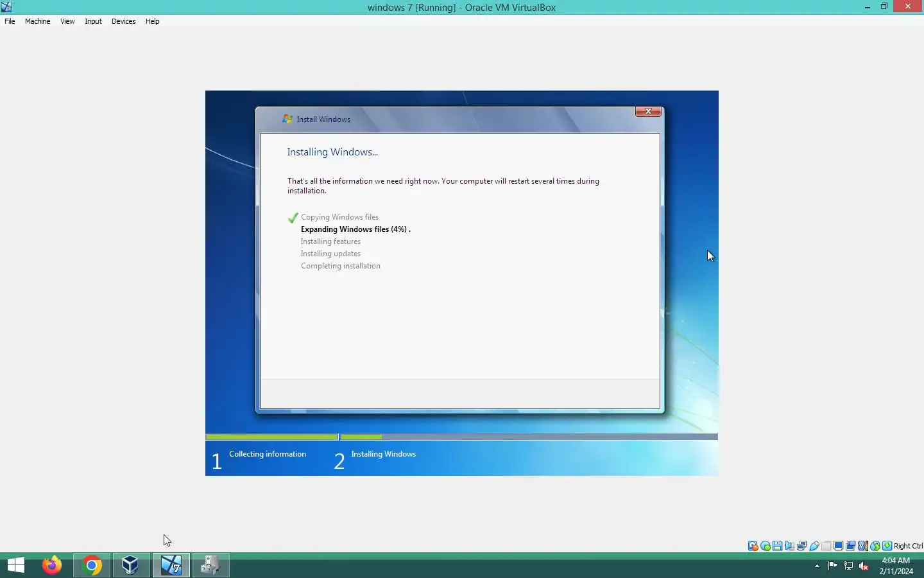Viewport: 924px width, 578px height.
Task: Click the audio status icon in VirtualBox
Action: [790, 546]
